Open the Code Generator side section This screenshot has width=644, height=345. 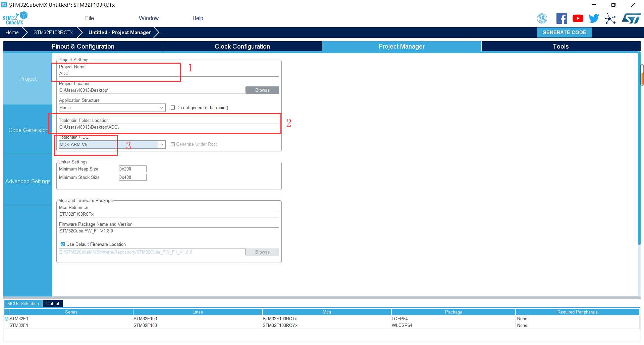(28, 130)
